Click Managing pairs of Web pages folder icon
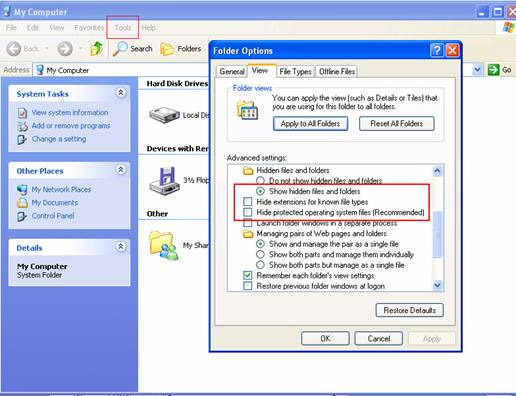The height and width of the screenshot is (396, 516). click(x=248, y=234)
